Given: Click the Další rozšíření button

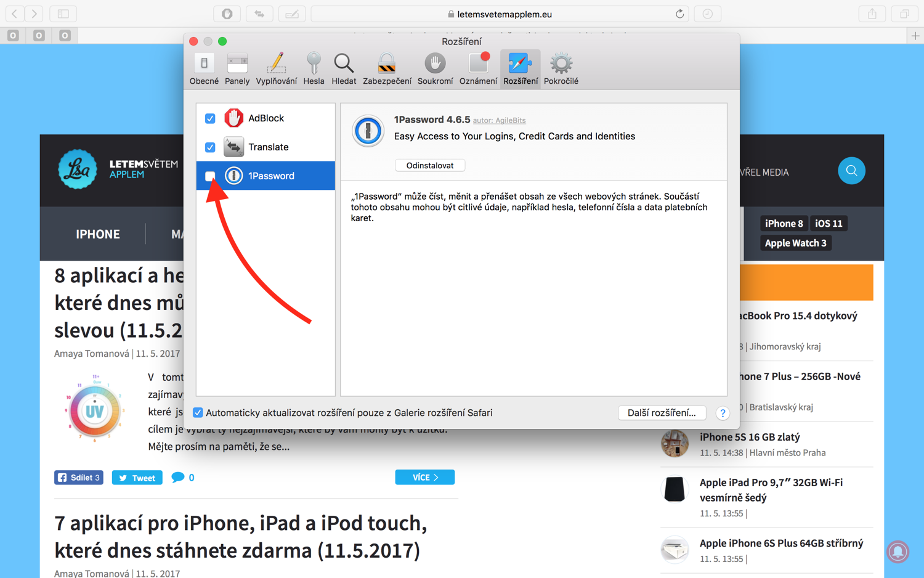Looking at the screenshot, I should click(x=662, y=413).
